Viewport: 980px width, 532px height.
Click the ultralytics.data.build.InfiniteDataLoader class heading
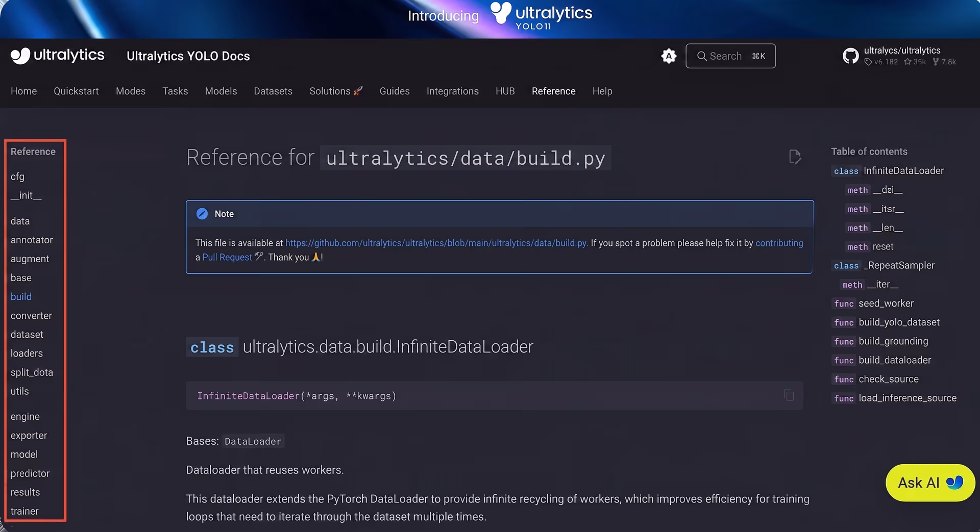pos(360,347)
